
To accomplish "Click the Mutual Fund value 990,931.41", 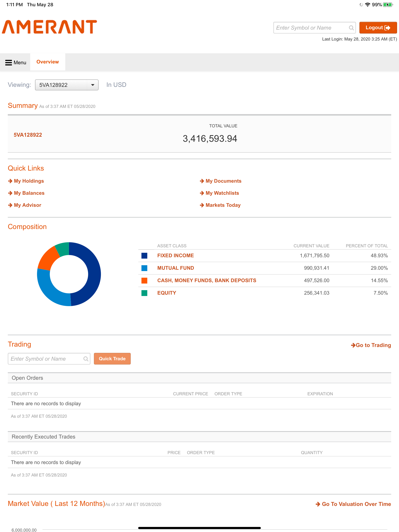I will (x=316, y=268).
